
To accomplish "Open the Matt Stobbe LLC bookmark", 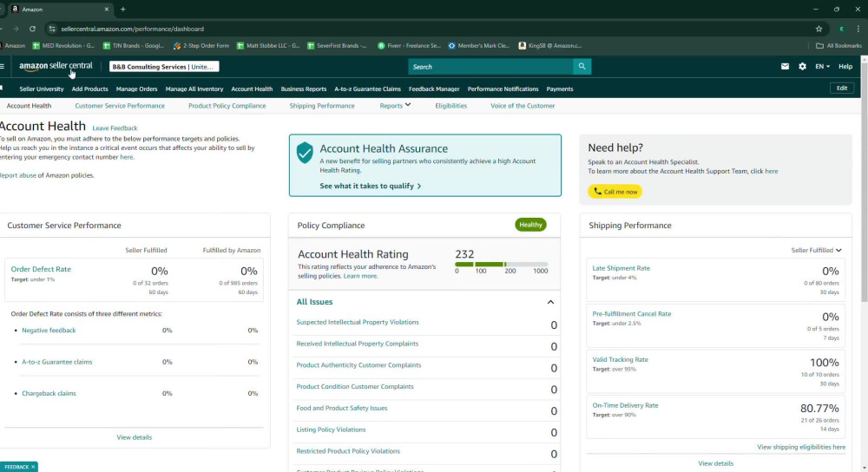I will click(x=268, y=45).
